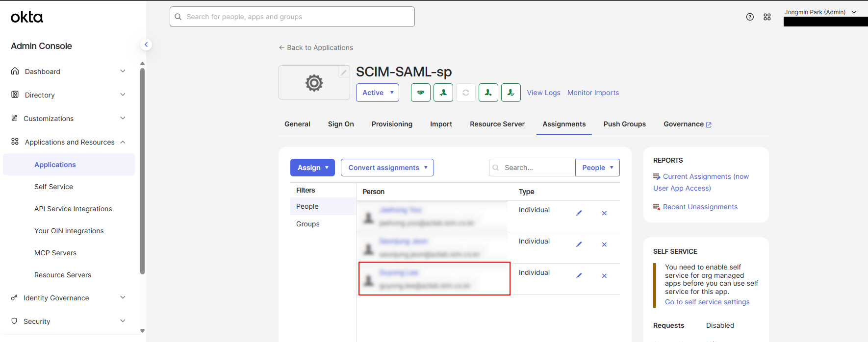The width and height of the screenshot is (868, 342).
Task: Open the help question-mark icon
Action: (750, 17)
